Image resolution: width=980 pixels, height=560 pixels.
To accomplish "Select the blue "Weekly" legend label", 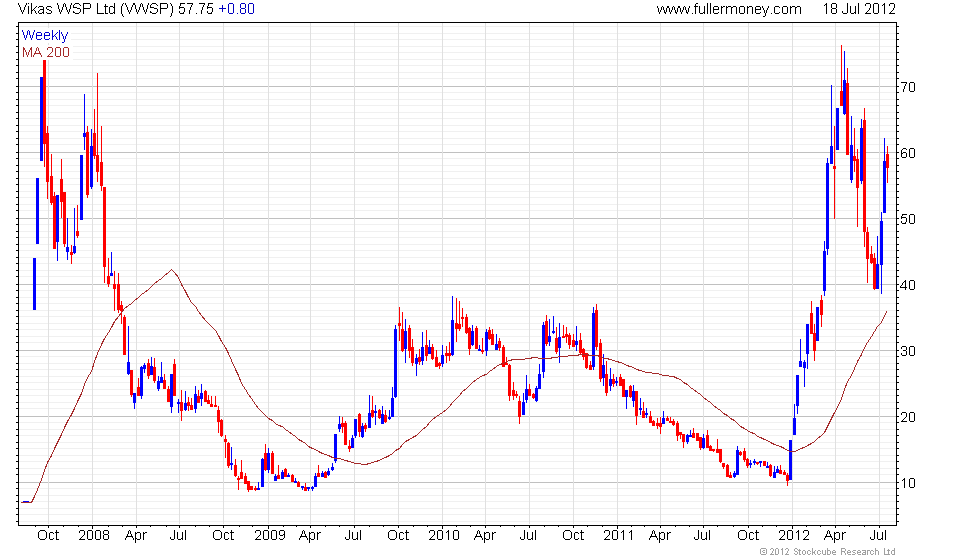I will point(44,36).
